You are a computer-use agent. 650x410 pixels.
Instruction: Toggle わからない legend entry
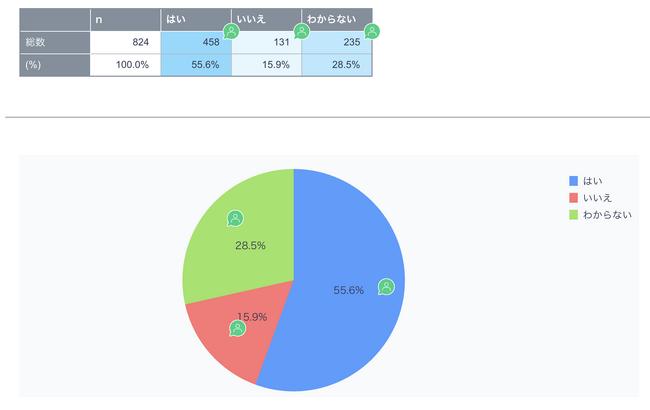click(x=600, y=215)
